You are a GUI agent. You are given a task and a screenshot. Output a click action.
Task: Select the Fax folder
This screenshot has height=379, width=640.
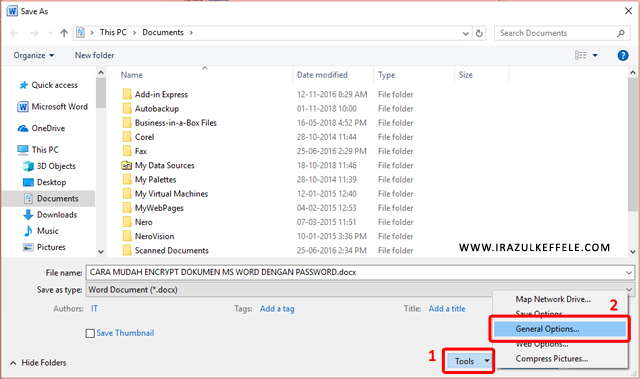point(134,151)
